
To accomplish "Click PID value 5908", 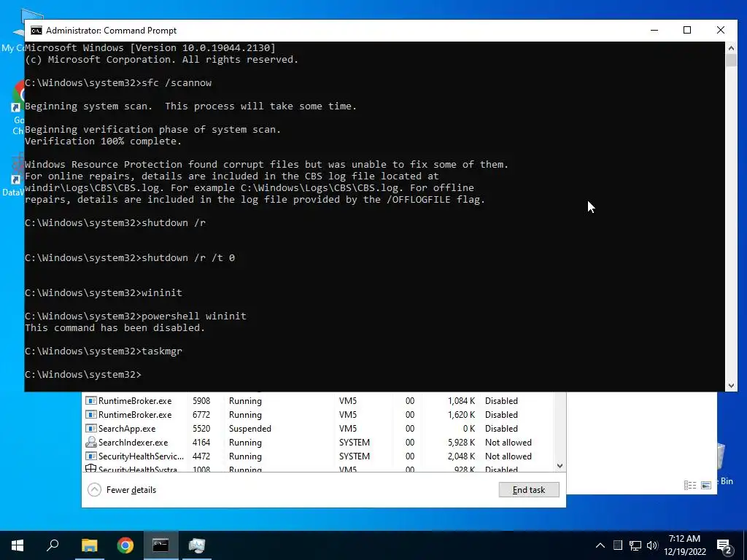I will [x=201, y=401].
